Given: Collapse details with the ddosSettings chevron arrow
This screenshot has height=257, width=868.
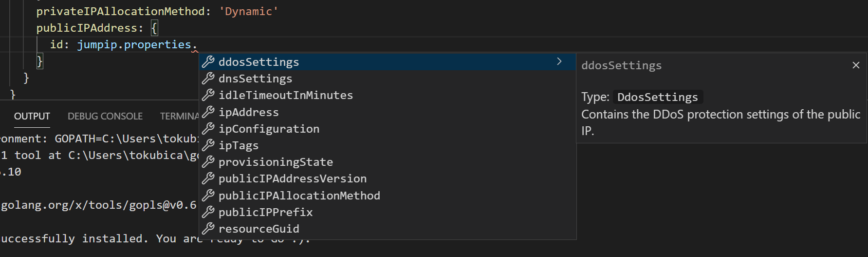Looking at the screenshot, I should (559, 61).
